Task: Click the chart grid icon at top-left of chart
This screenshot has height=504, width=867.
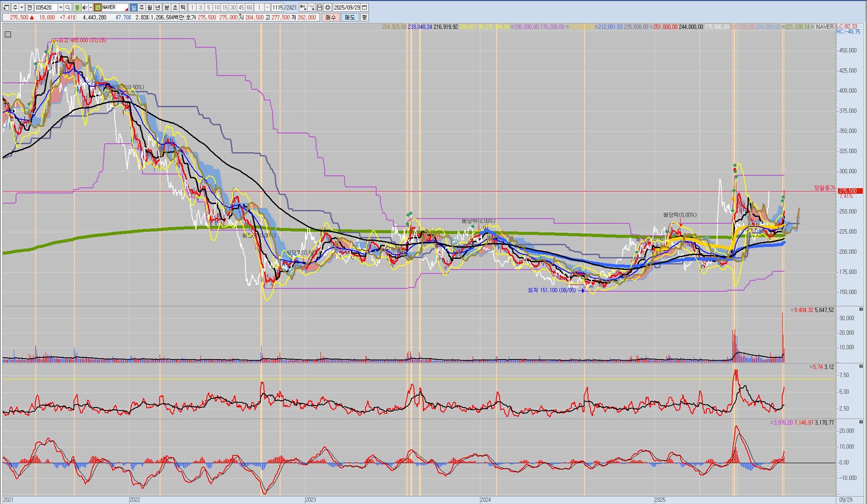Action: coord(8,34)
